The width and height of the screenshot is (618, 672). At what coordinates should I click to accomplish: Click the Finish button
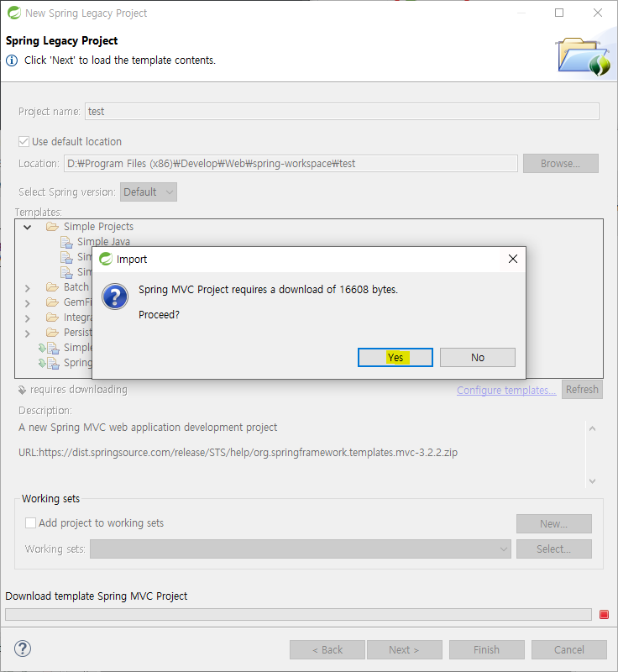click(486, 649)
